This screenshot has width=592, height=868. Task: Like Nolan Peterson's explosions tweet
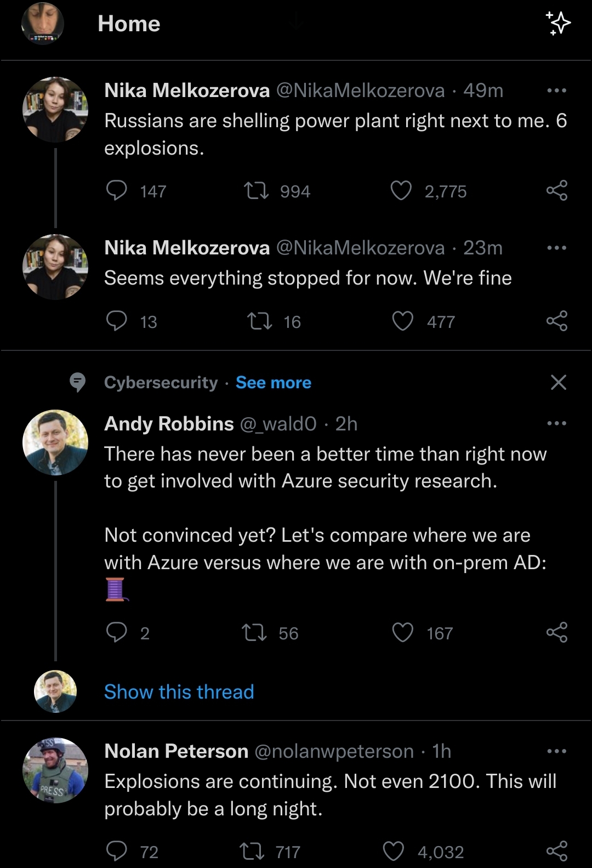pos(393,851)
